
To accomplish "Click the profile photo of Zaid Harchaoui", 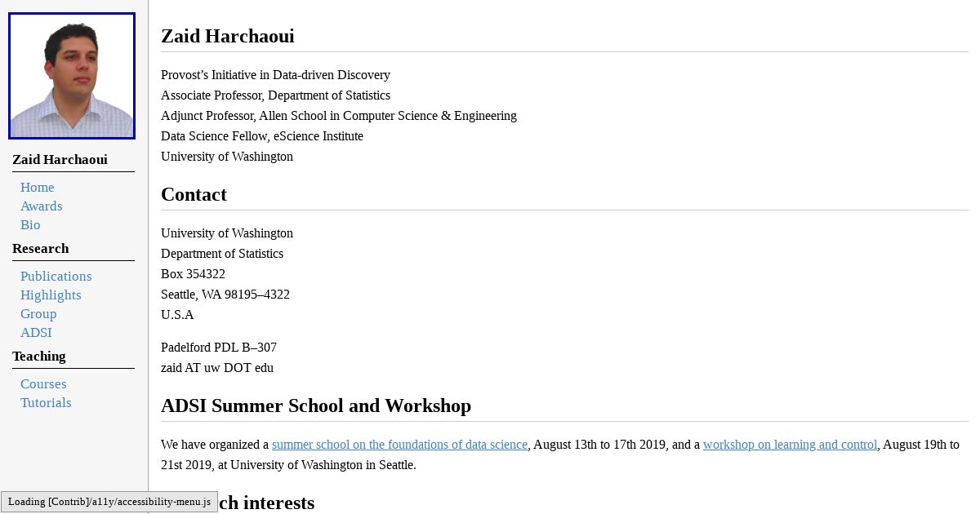I will (72, 76).
